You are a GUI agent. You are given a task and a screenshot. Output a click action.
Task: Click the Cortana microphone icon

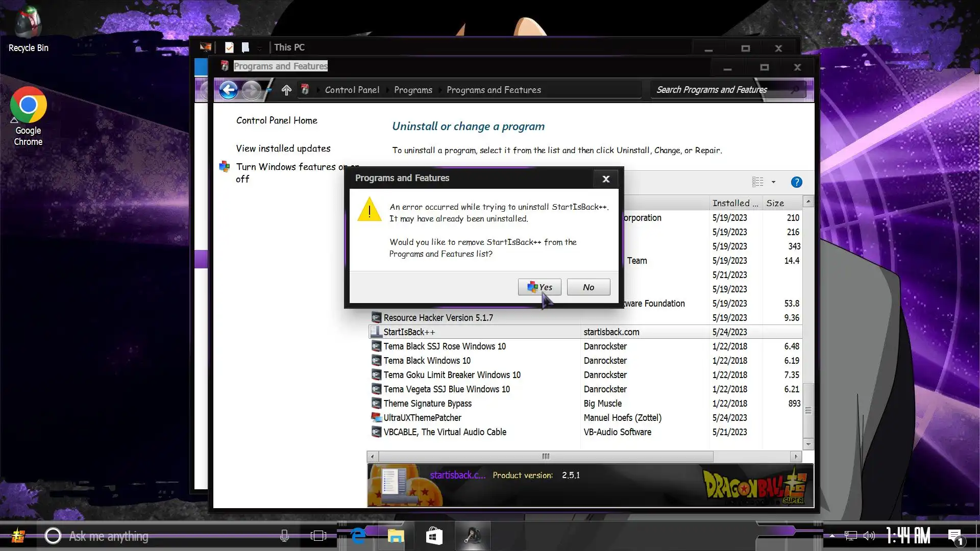pos(285,536)
